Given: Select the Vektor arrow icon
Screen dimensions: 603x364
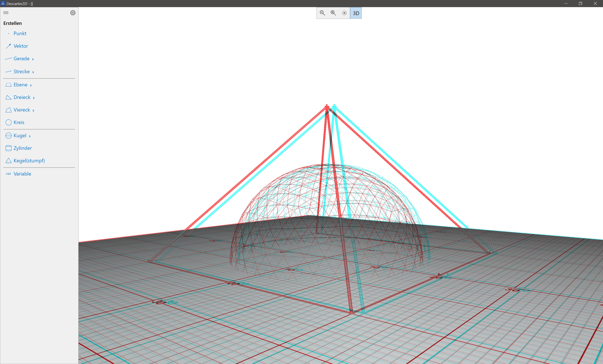Looking at the screenshot, I should [9, 46].
